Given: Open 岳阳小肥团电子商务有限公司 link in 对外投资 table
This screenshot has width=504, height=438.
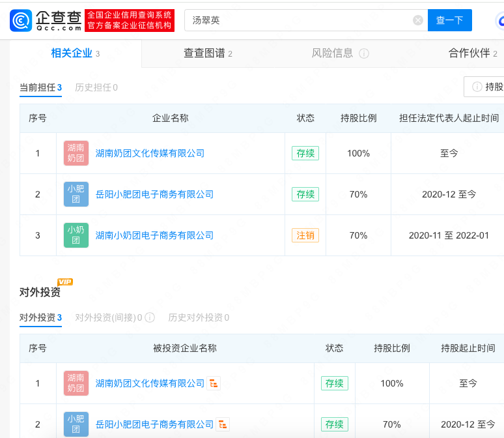Looking at the screenshot, I should pos(154,424).
